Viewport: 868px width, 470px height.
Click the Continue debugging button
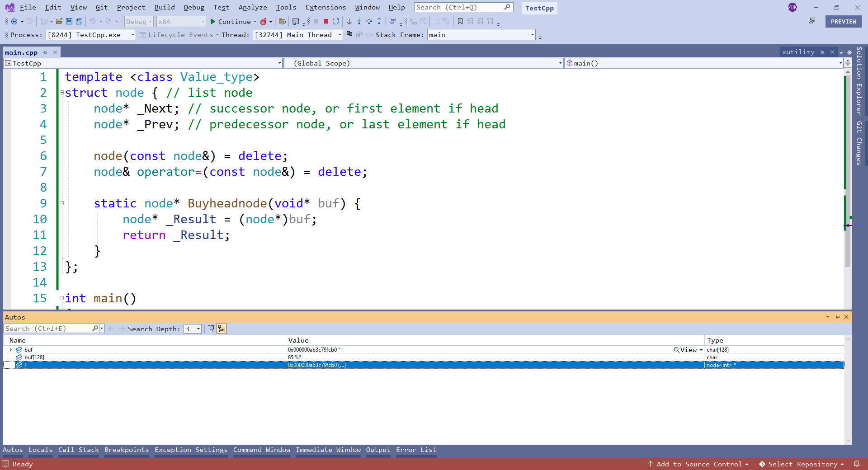coord(231,22)
